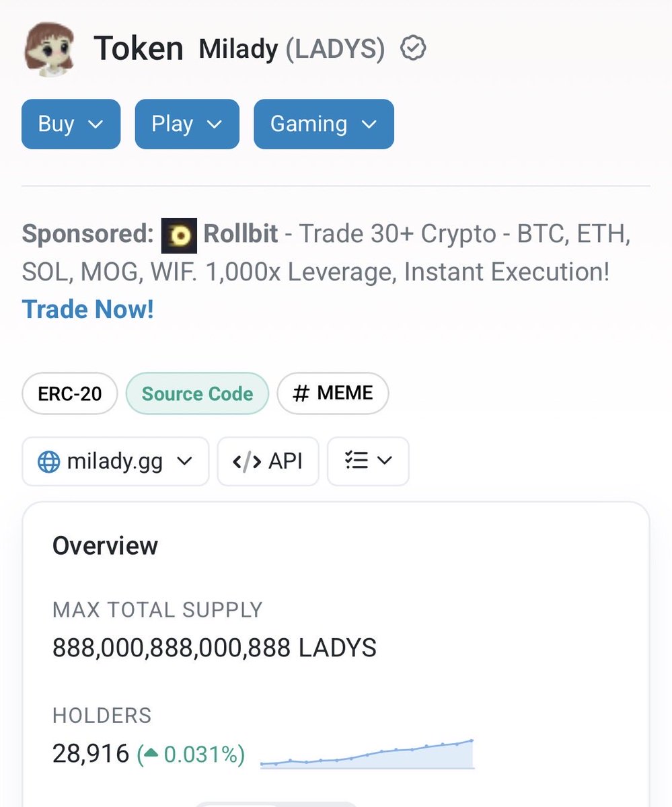This screenshot has width=672, height=807.
Task: Click the 28,916 holders count
Action: [91, 754]
